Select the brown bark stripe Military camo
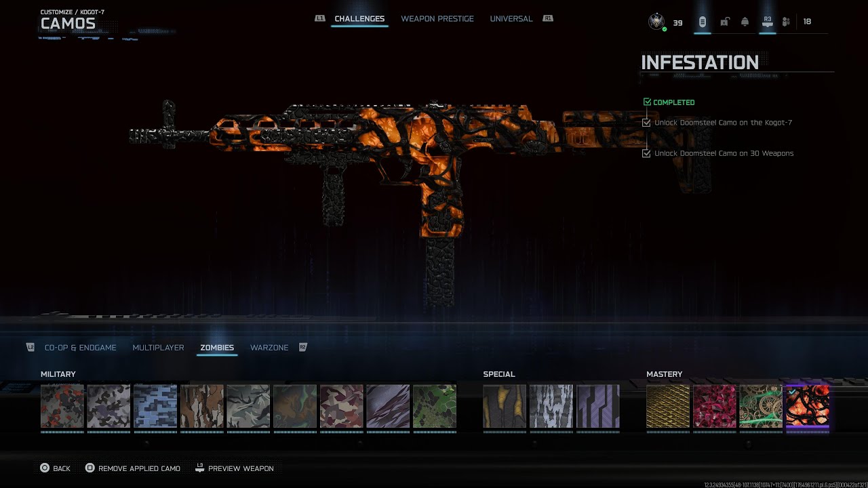868x488 pixels. point(202,407)
